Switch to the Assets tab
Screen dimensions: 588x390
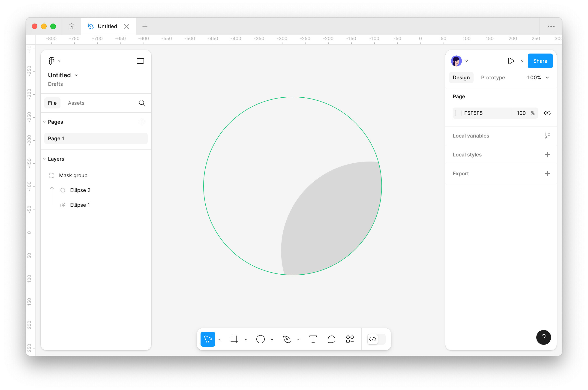coord(76,103)
